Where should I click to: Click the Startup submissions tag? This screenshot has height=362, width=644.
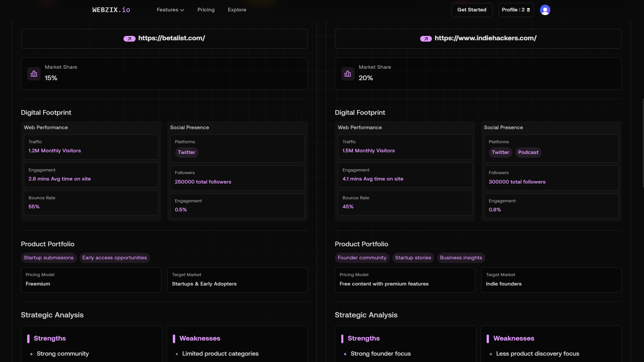49,258
